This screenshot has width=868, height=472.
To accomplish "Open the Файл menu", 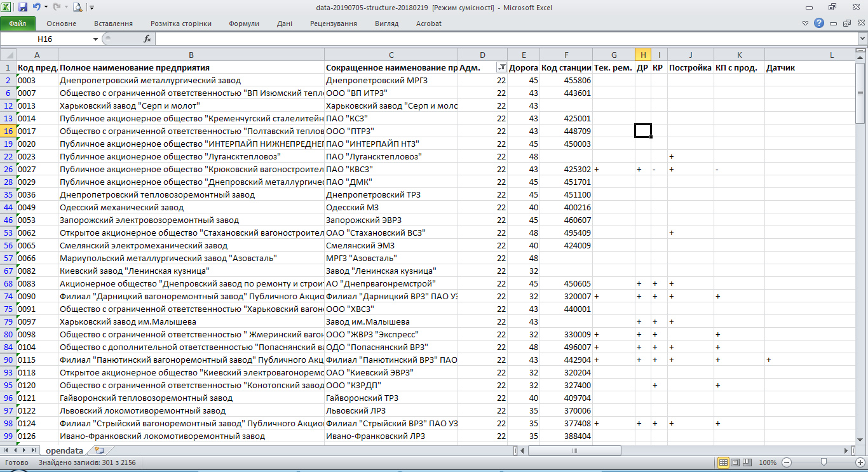I will pos(18,24).
